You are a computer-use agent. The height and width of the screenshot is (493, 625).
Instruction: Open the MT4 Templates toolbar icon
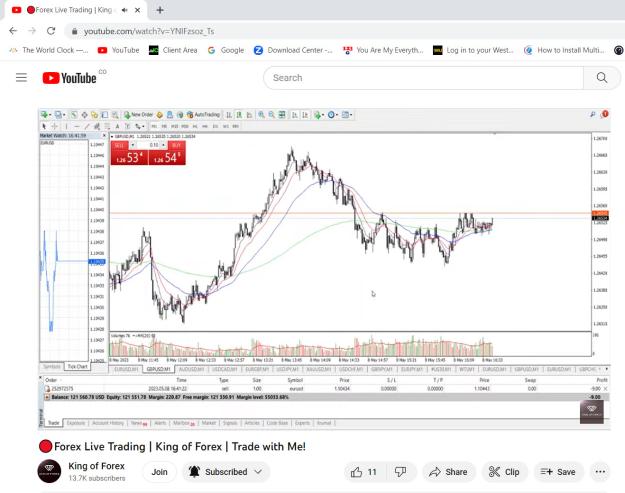pyautogui.click(x=345, y=115)
